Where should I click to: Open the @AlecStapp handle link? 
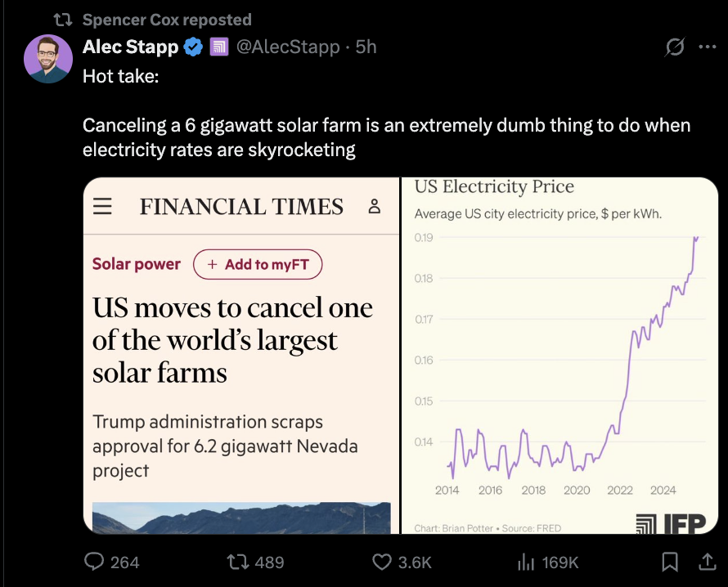(x=288, y=47)
